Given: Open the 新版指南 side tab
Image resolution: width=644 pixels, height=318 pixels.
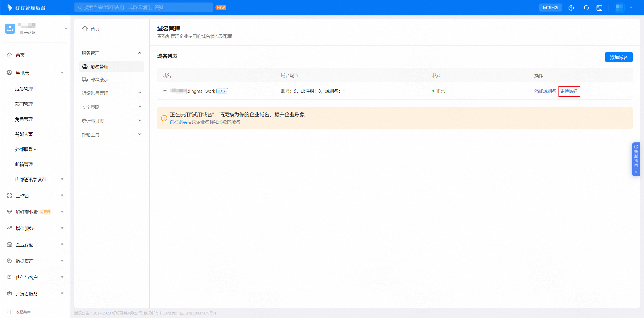Looking at the screenshot, I should point(636,156).
